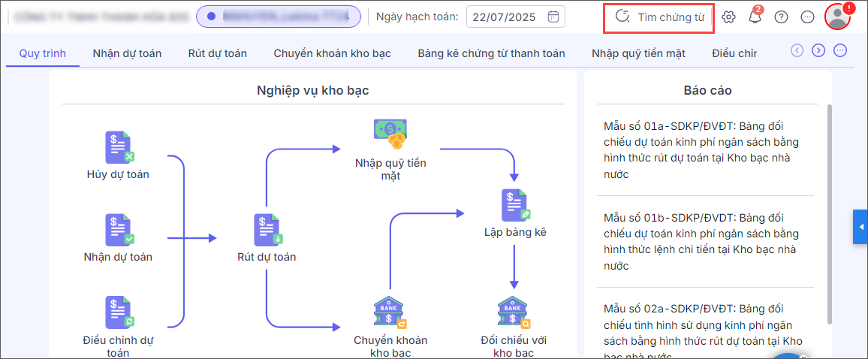This screenshot has width=868, height=359.
Task: Open the Điều chỉnh dự toán workflow icon
Action: pyautogui.click(x=119, y=312)
